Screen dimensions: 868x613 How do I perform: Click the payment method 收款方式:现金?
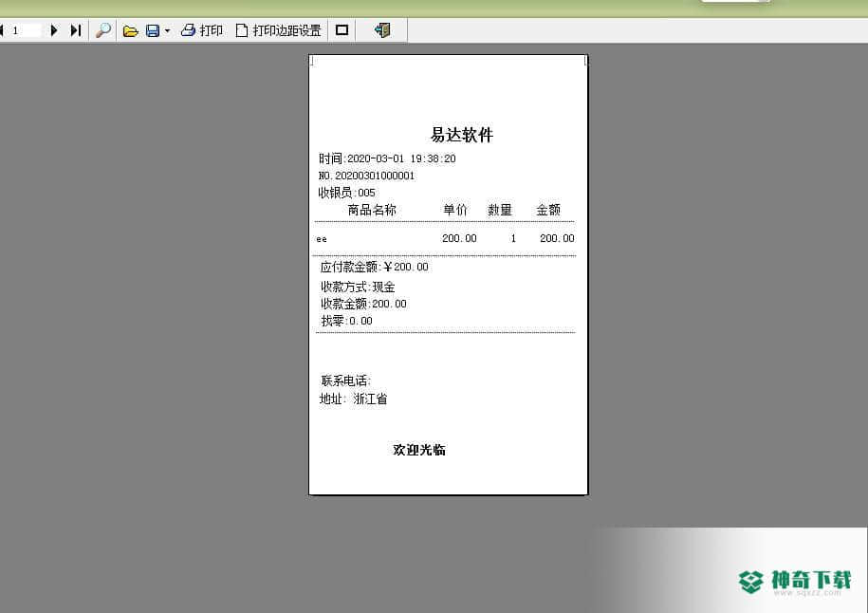coord(358,287)
